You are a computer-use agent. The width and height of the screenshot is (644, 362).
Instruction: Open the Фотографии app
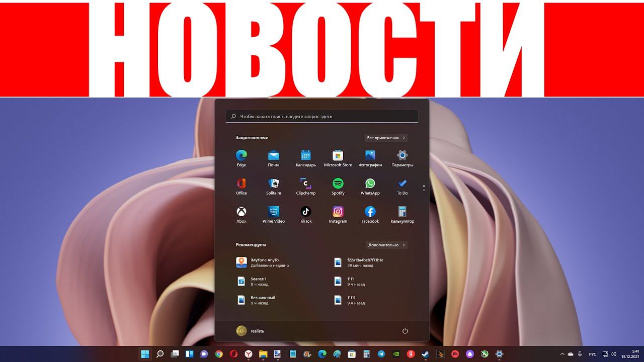click(x=370, y=158)
